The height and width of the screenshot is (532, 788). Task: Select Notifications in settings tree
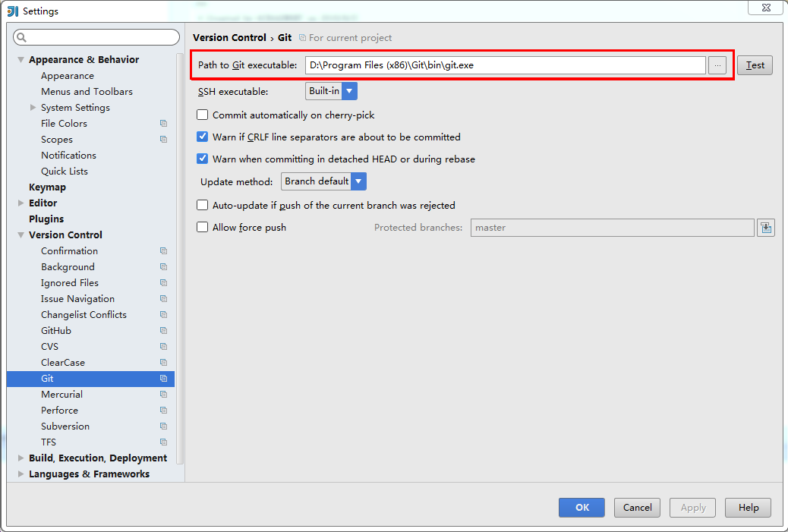(x=68, y=156)
